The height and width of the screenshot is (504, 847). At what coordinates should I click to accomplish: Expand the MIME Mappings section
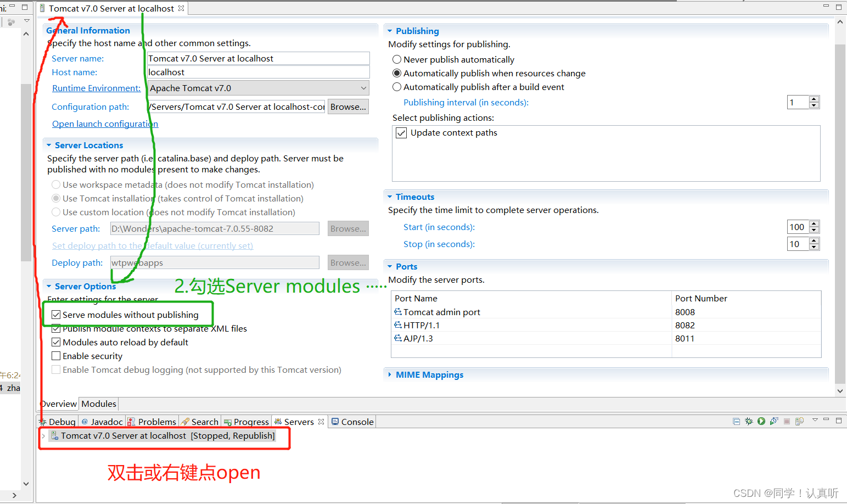point(390,374)
